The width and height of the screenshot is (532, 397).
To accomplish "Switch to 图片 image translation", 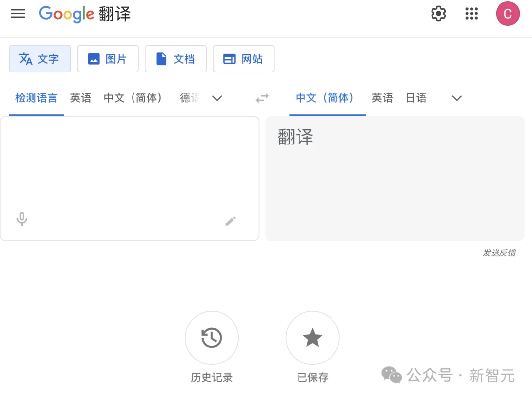I will tap(108, 59).
